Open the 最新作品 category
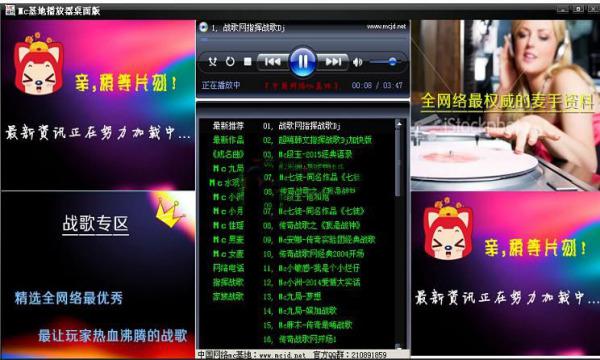The image size is (600, 360). pyautogui.click(x=228, y=140)
